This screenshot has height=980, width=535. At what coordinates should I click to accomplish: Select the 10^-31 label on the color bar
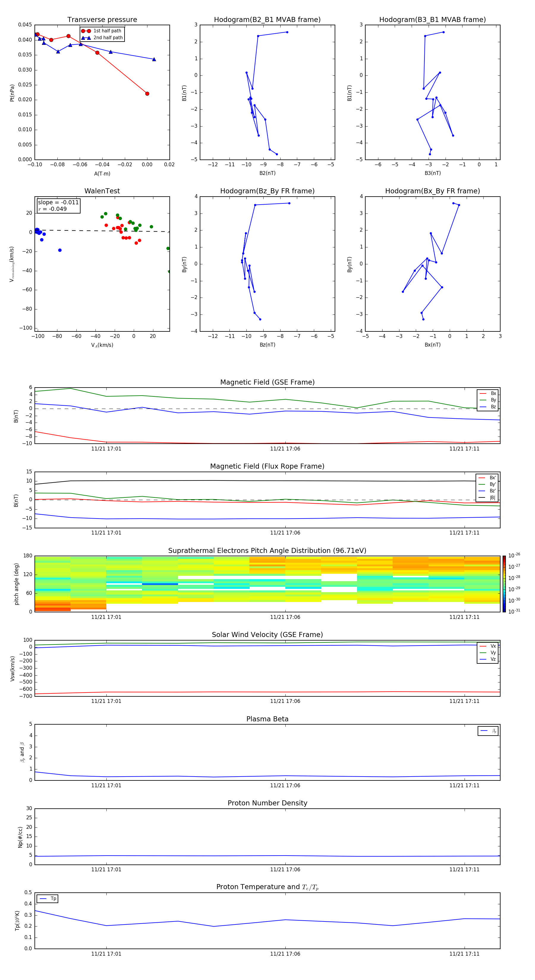point(514,611)
